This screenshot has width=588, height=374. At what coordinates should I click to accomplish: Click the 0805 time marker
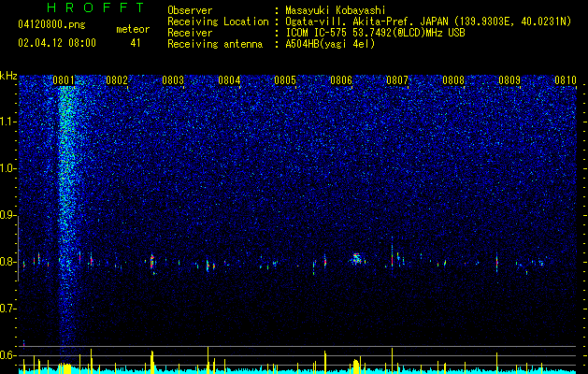pos(285,80)
